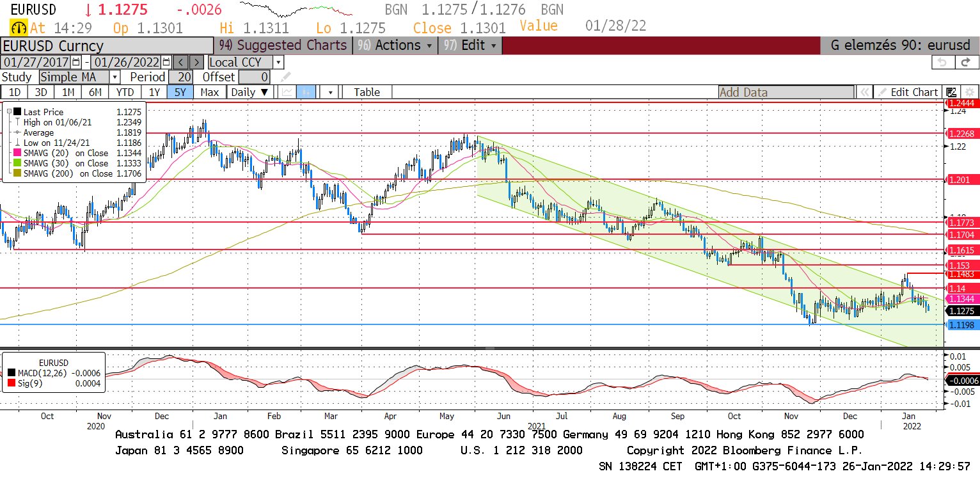Collapse the double-chevron panel arrow
980x485 pixels.
[x=864, y=92]
